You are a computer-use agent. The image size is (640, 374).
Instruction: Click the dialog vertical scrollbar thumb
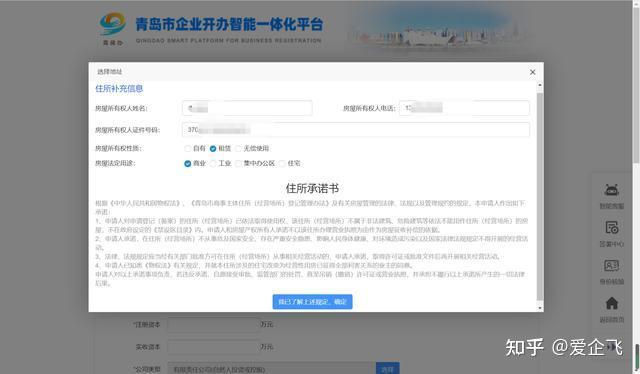(x=540, y=196)
